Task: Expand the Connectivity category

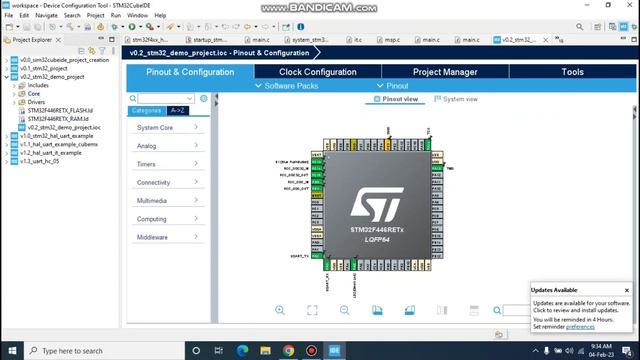Action: (x=167, y=182)
